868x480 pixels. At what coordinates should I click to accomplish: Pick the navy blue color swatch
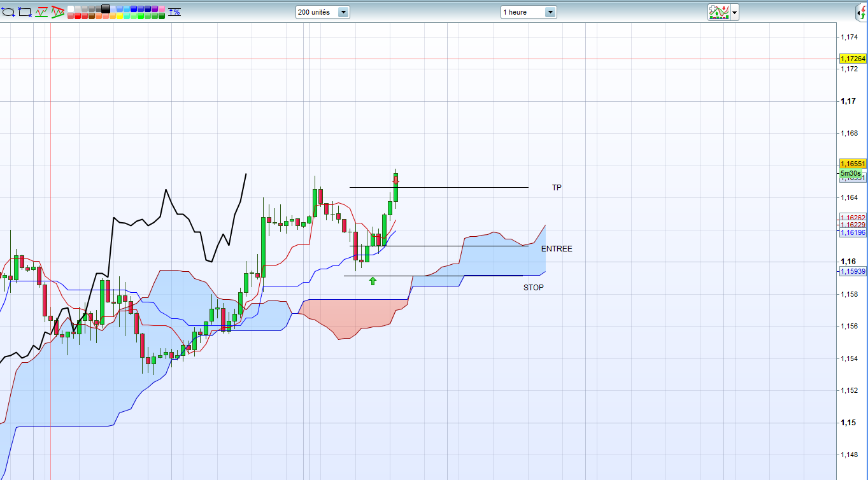148,9
